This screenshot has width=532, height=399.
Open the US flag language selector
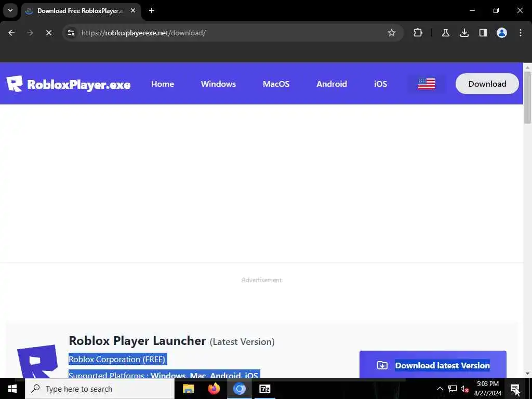point(427,84)
